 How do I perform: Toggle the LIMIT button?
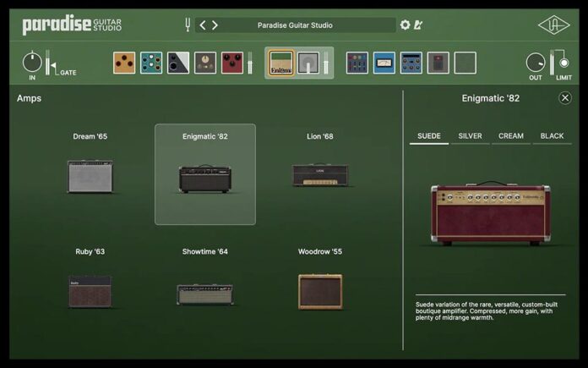click(x=564, y=63)
